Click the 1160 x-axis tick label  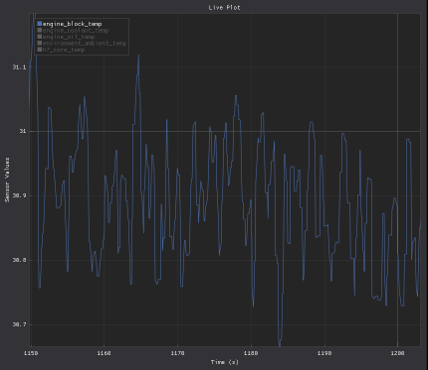104,353
